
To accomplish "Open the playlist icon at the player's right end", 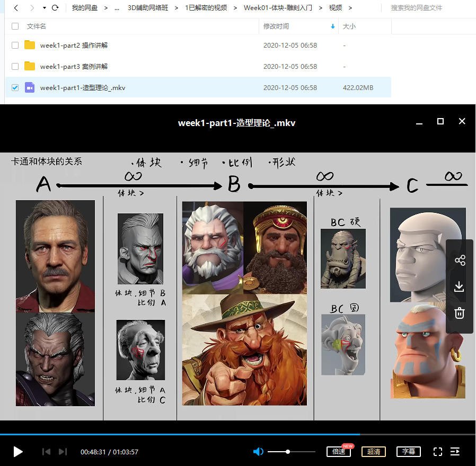I will click(455, 452).
